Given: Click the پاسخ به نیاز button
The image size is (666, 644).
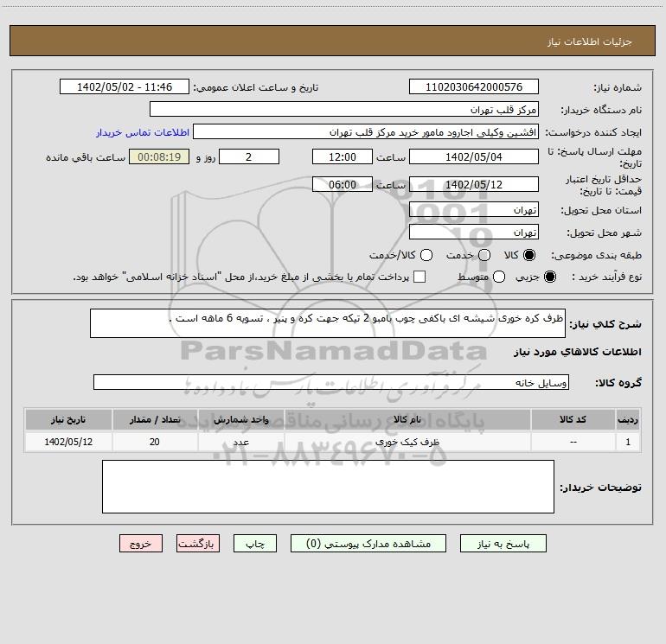Looking at the screenshot, I should [503, 544].
